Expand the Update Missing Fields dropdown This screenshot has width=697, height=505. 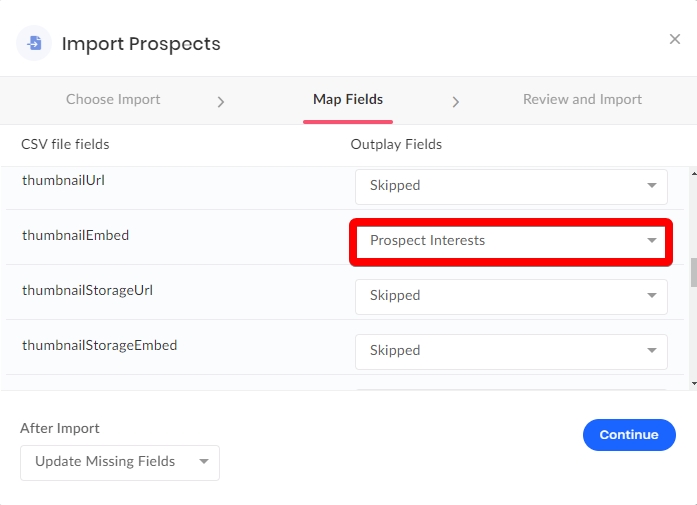coord(119,462)
